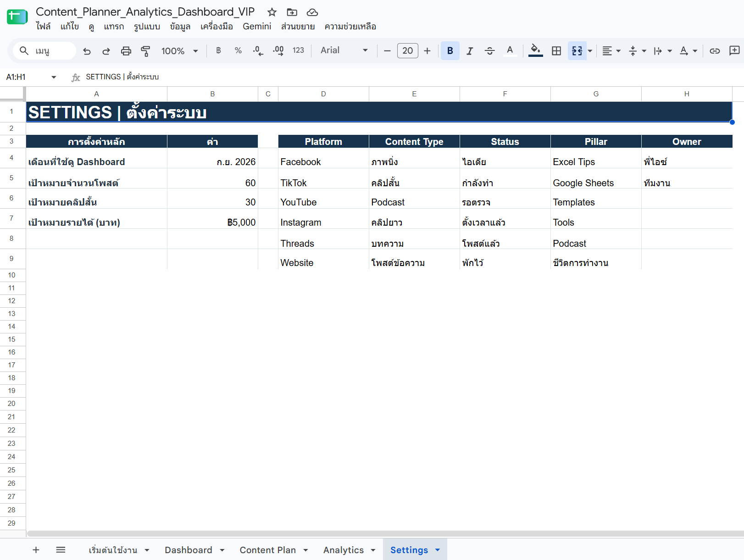Screen dimensions: 744x560
Task: View cloud save status icon
Action: pos(312,12)
